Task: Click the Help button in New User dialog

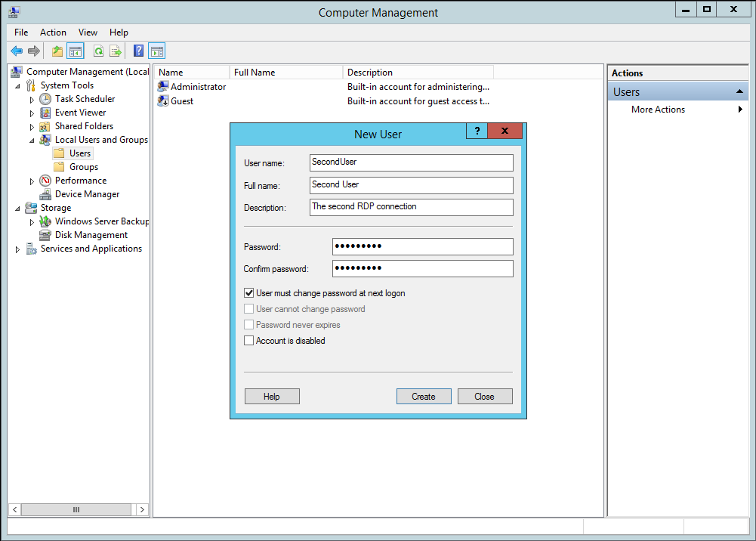Action: pos(272,397)
